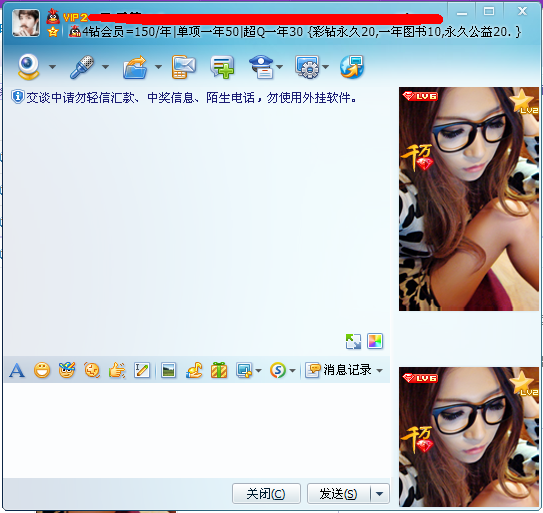Click LV6 diamond badge on upper portrait
Viewport: 543px width, 513px height.
pos(420,96)
